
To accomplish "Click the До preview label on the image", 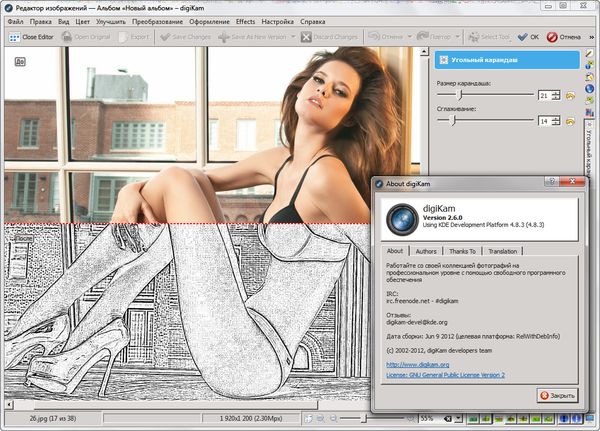I will click(x=20, y=61).
